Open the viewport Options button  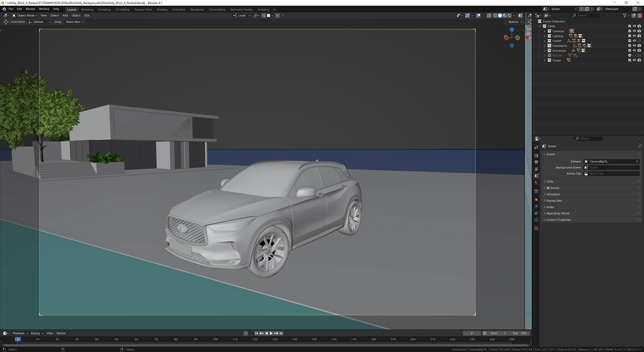[x=515, y=22]
